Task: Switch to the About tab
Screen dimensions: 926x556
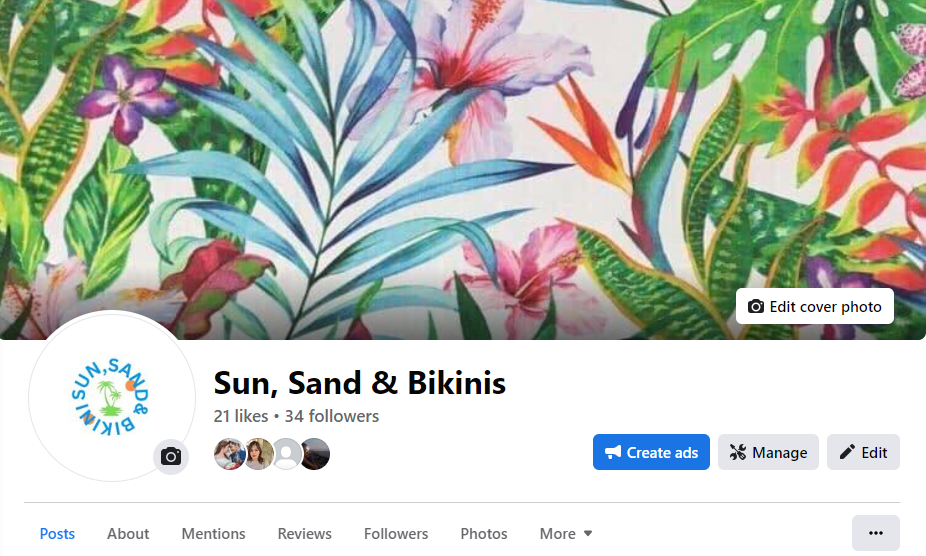Action: pos(128,534)
